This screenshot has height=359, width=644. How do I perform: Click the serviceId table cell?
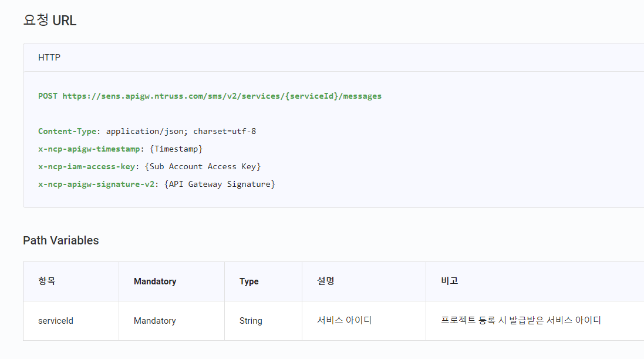pyautogui.click(x=55, y=321)
